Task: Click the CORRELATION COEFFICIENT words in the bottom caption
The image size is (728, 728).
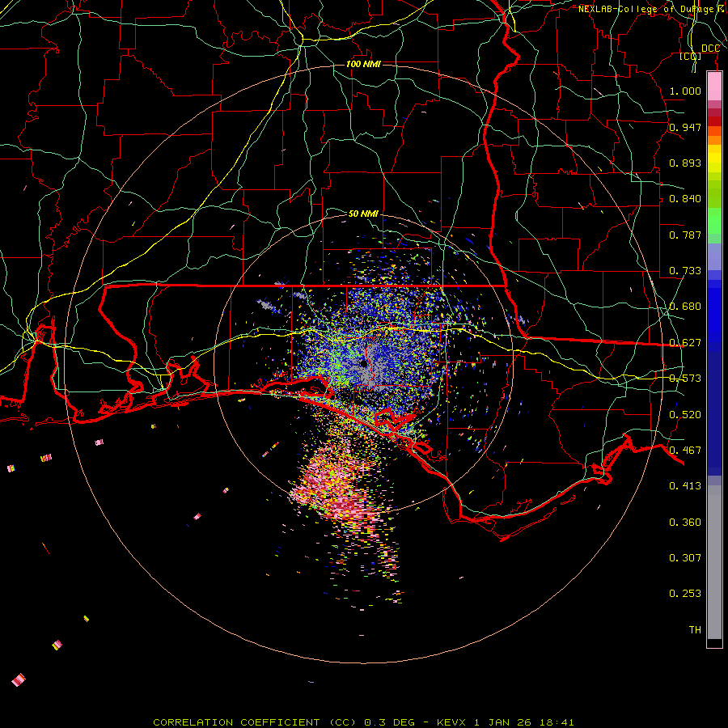Action: (236, 722)
